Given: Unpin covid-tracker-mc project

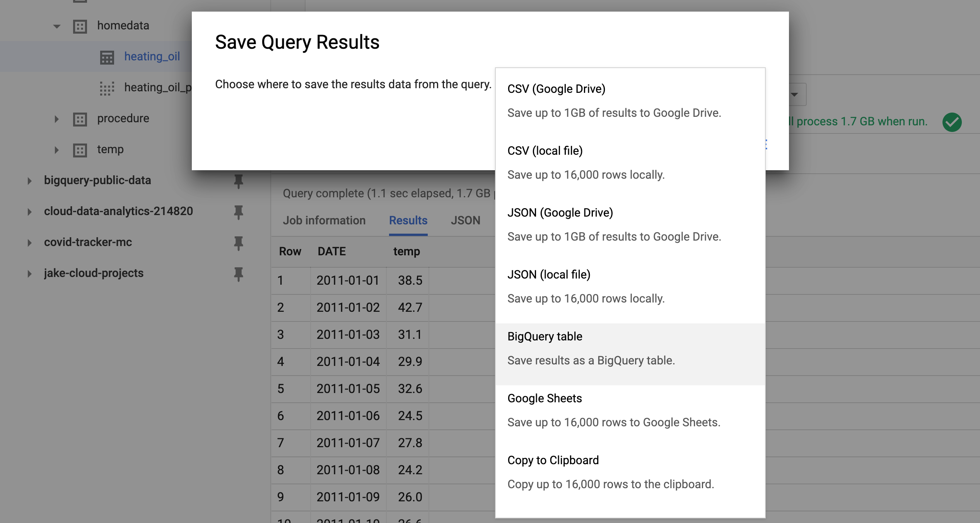Looking at the screenshot, I should [x=239, y=243].
